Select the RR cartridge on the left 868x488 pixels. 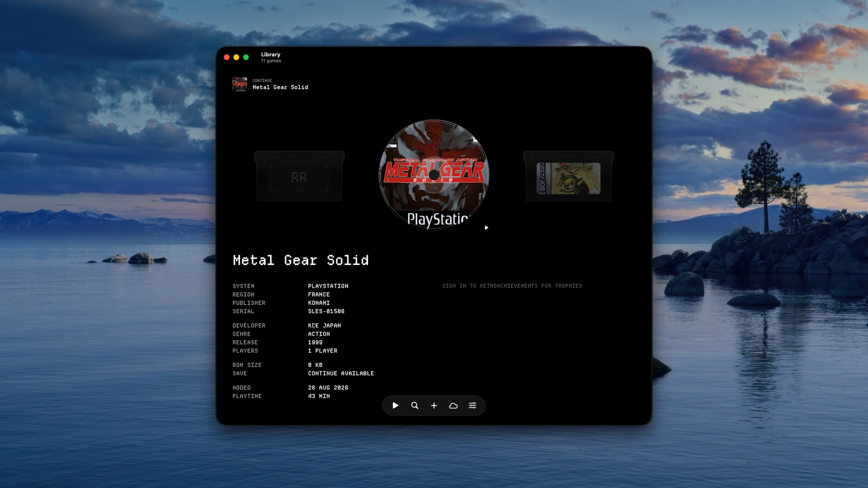[299, 176]
